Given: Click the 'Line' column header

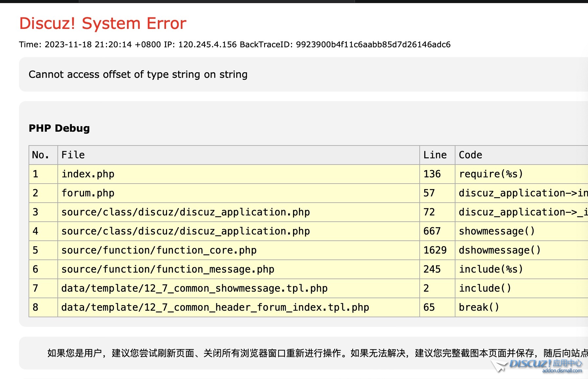Looking at the screenshot, I should [x=437, y=155].
